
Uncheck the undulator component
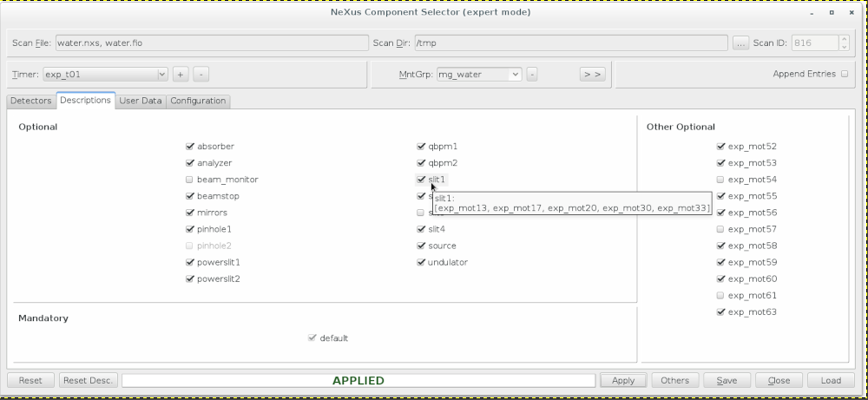pos(421,263)
